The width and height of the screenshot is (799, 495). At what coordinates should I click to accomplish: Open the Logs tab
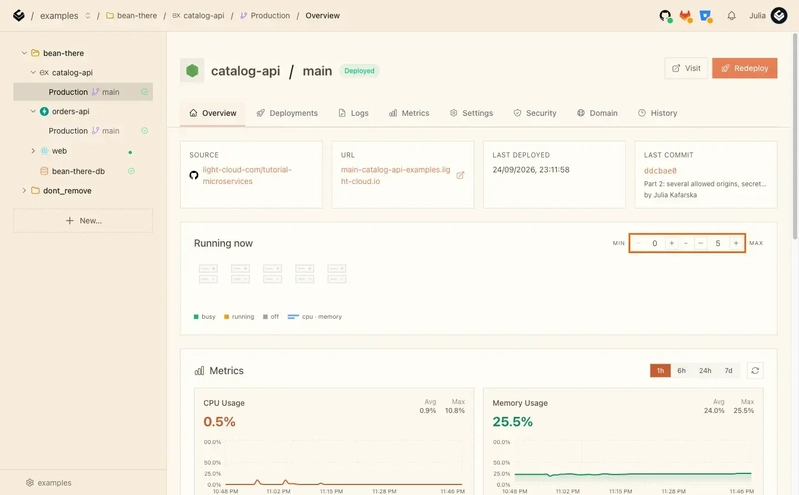[353, 113]
